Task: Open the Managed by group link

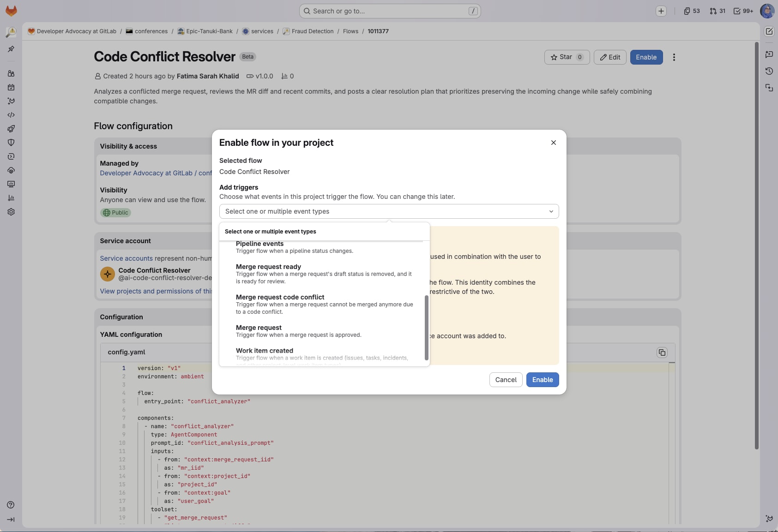Action: coord(156,173)
